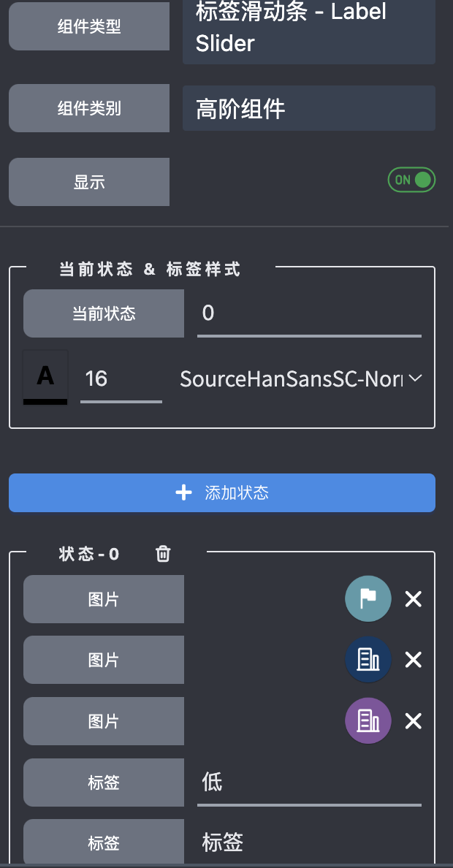Click the purple building image thumbnail

pos(368,721)
